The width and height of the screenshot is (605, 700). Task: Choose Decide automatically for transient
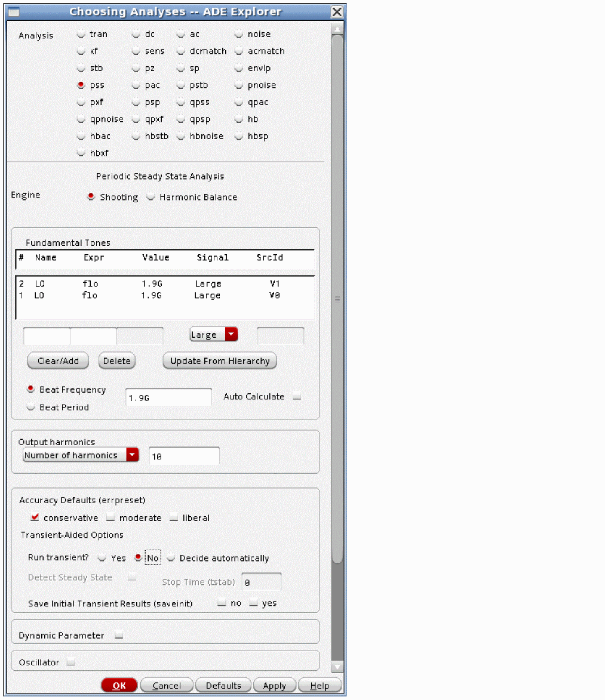pos(171,557)
